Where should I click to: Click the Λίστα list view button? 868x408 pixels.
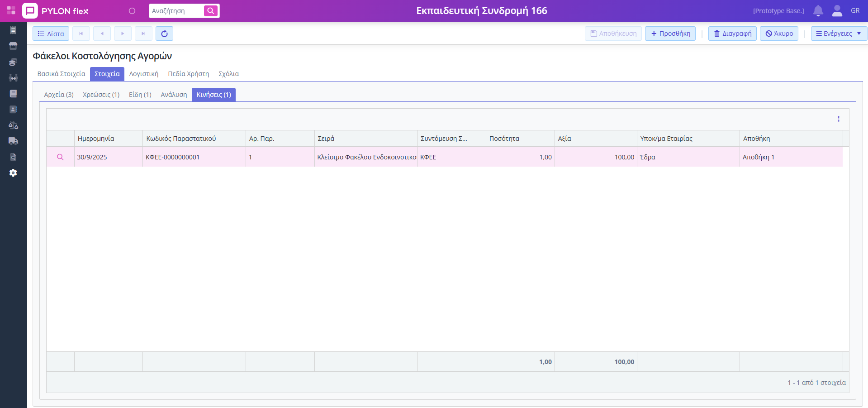click(51, 34)
